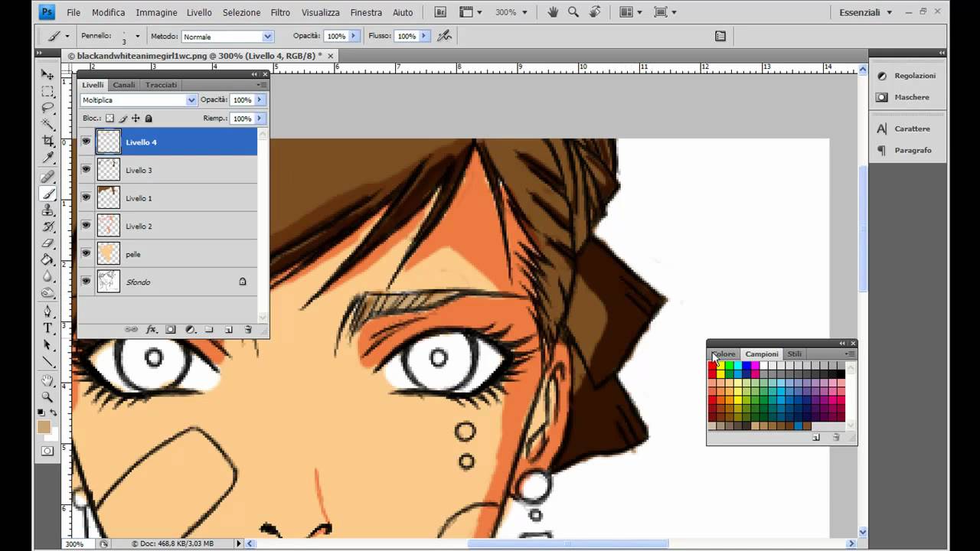Open the Regolazioni panel
The image size is (980, 551).
[907, 76]
